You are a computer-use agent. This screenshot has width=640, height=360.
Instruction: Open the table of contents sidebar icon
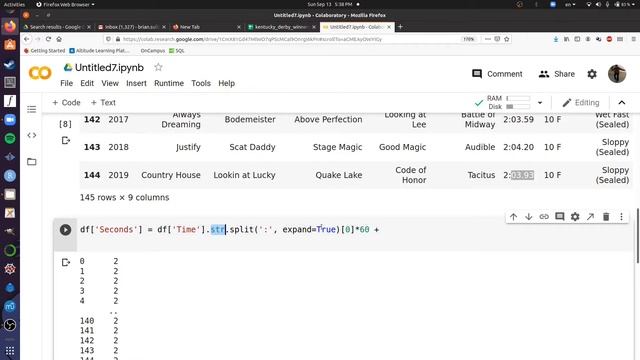(x=31, y=109)
